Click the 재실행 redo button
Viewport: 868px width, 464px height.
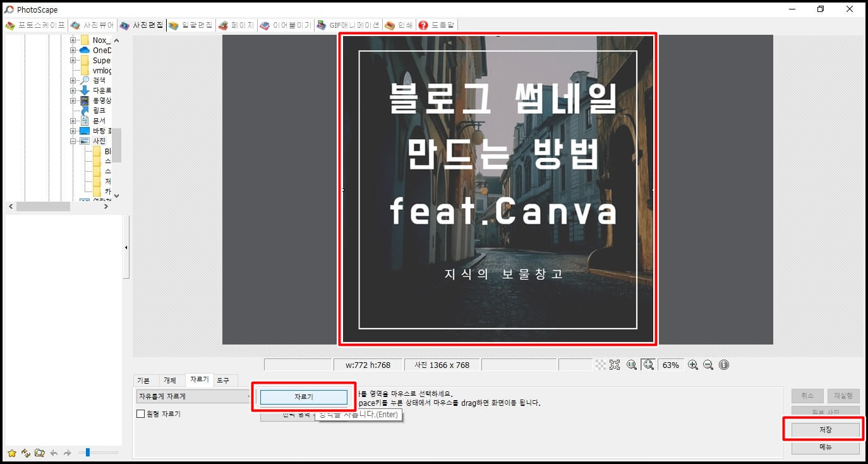[843, 396]
